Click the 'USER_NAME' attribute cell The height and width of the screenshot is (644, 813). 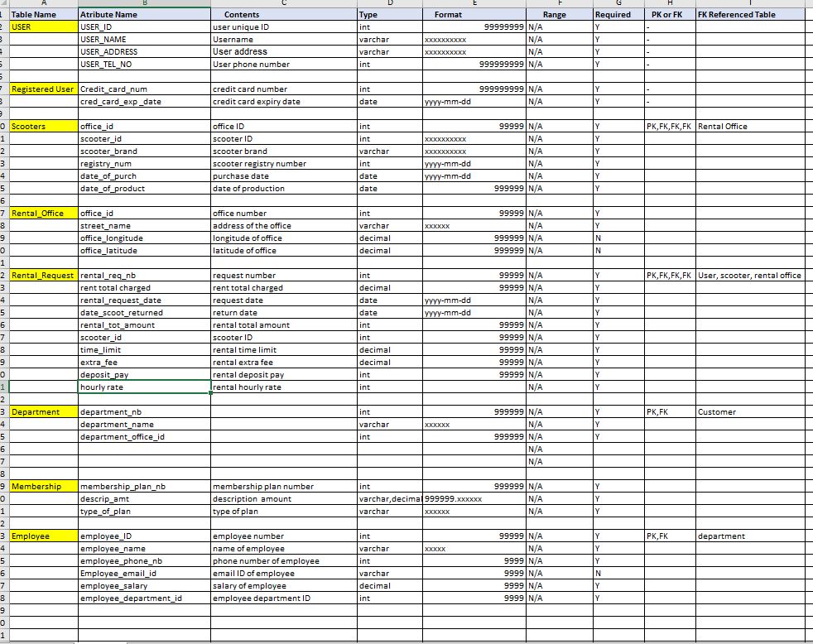click(144, 40)
